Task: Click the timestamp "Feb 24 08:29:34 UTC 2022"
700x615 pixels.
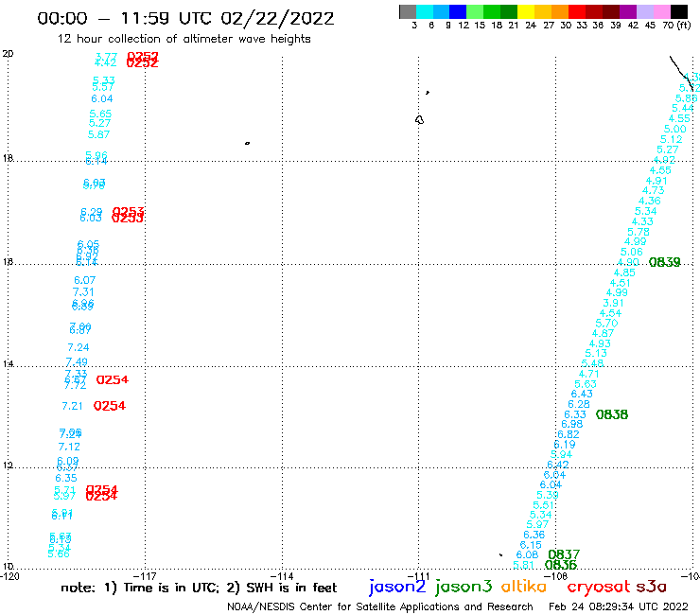Action: point(619,606)
